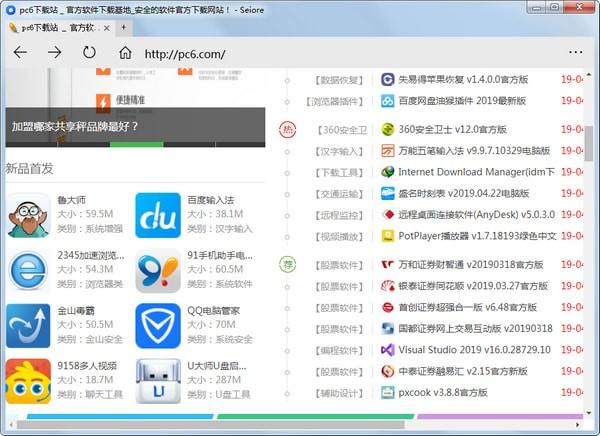Open 360安全卫士 v12.0官方版 link
This screenshot has height=436, width=600.
tap(452, 129)
